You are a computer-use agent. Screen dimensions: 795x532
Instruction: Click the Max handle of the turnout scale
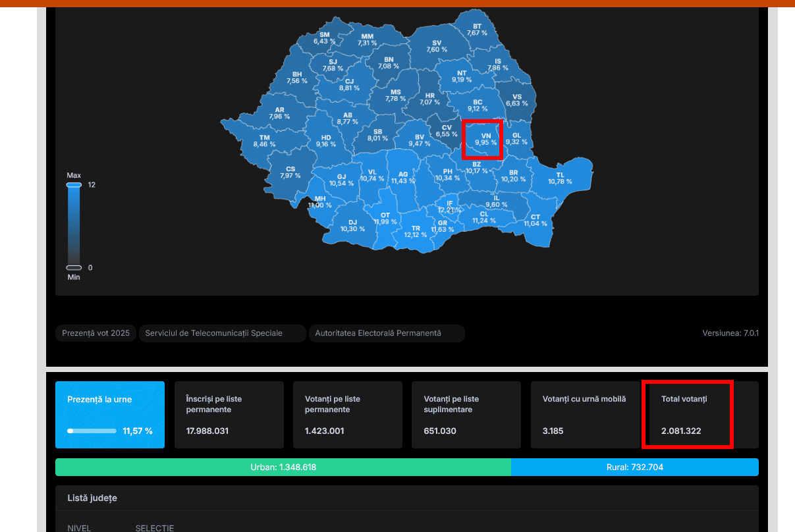74,185
